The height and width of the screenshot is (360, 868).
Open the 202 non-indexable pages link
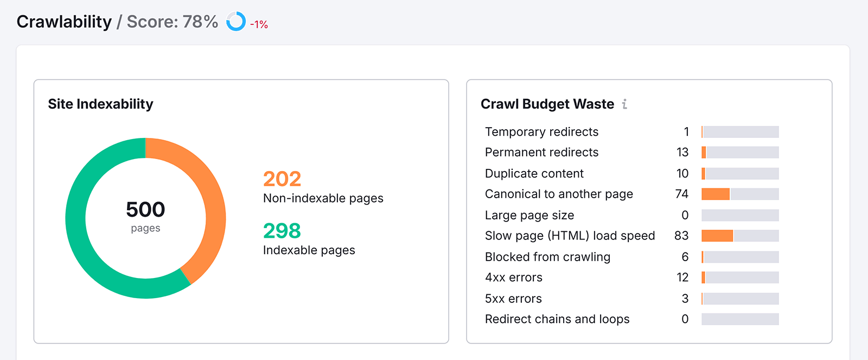click(x=282, y=179)
